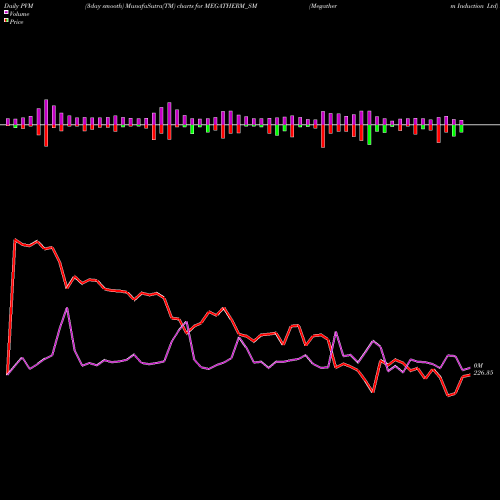This screenshot has height=500, width=500.
Task: Click the 'Daily PVM' title text
Action: coord(19,6)
